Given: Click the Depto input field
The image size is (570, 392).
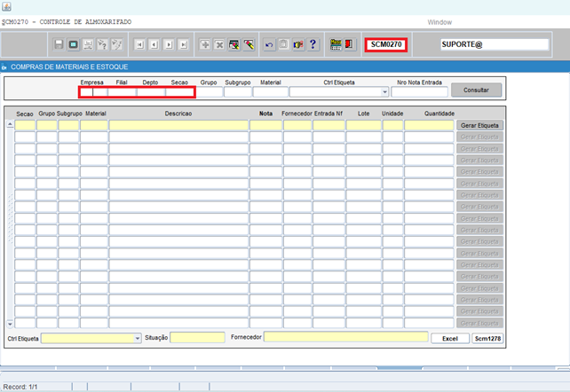Looking at the screenshot, I should point(151,92).
